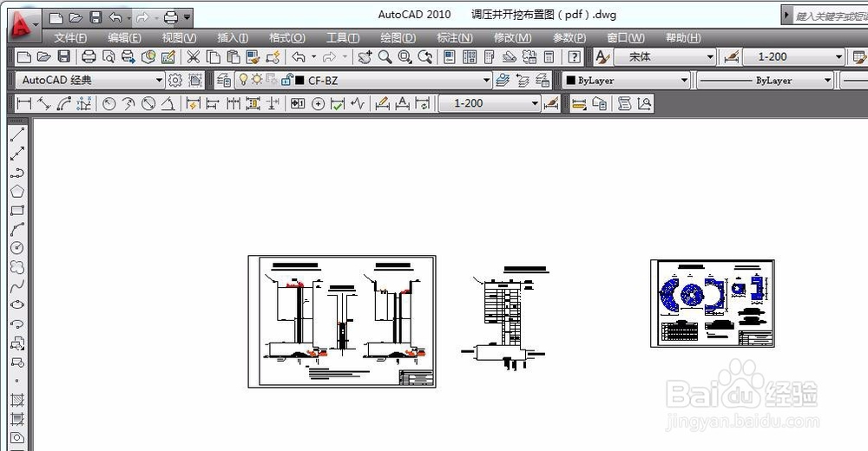Click the Make Object's Layer Current icon

(503, 81)
